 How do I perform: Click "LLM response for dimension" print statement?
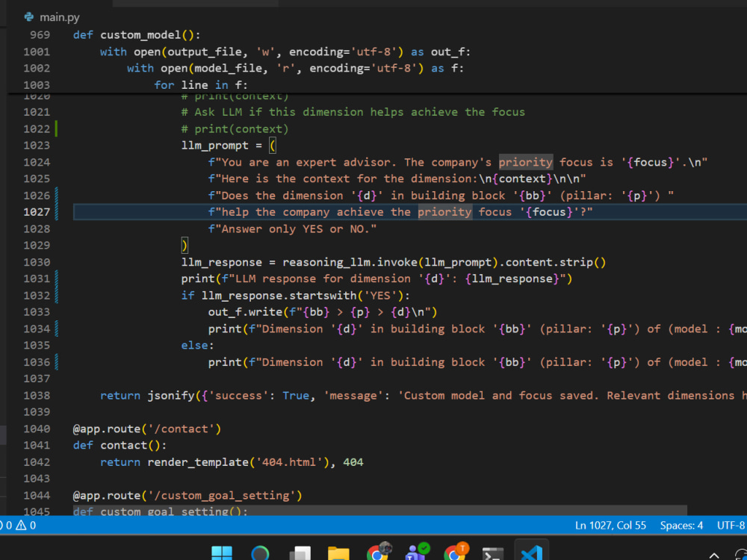coord(376,279)
